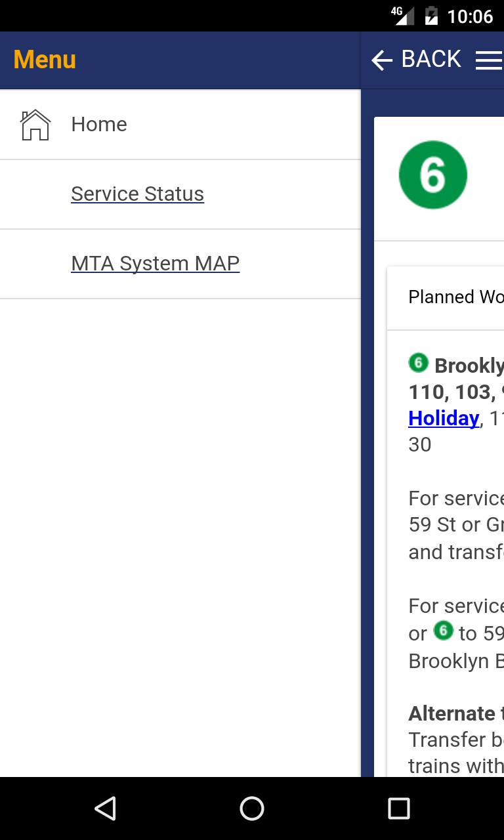504x840 pixels.
Task: Tap the 10:06 clock in status bar
Action: (x=470, y=16)
